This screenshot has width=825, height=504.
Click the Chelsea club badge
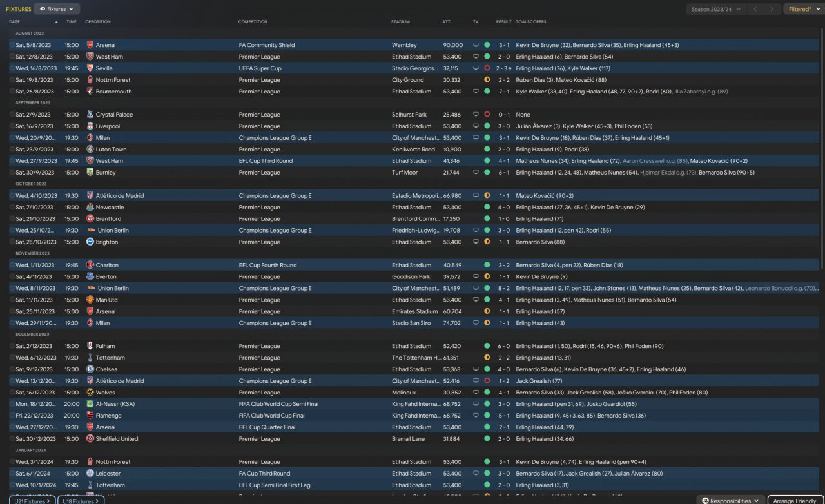90,370
